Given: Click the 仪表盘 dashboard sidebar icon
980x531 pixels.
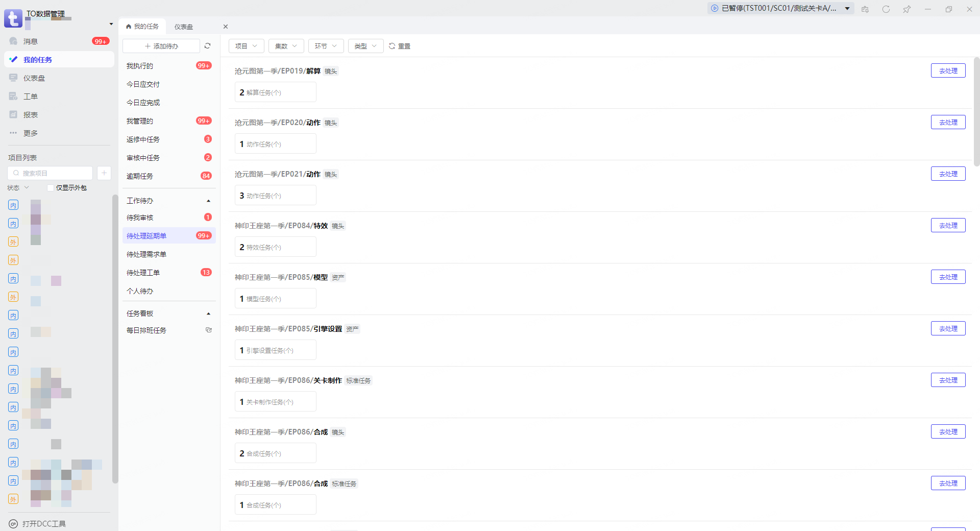Looking at the screenshot, I should pyautogui.click(x=14, y=78).
